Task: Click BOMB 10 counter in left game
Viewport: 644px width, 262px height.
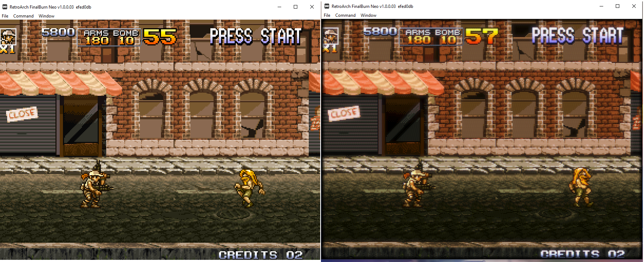Action: pyautogui.click(x=126, y=37)
